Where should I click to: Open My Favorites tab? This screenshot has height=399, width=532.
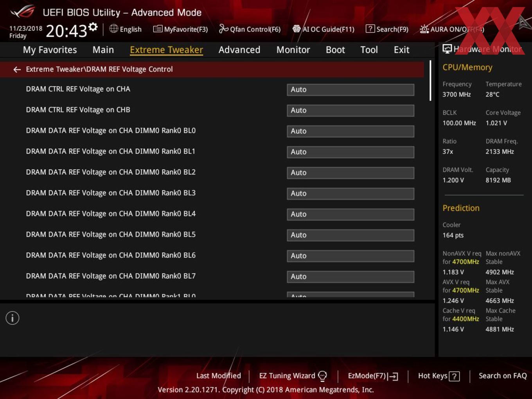click(x=50, y=50)
